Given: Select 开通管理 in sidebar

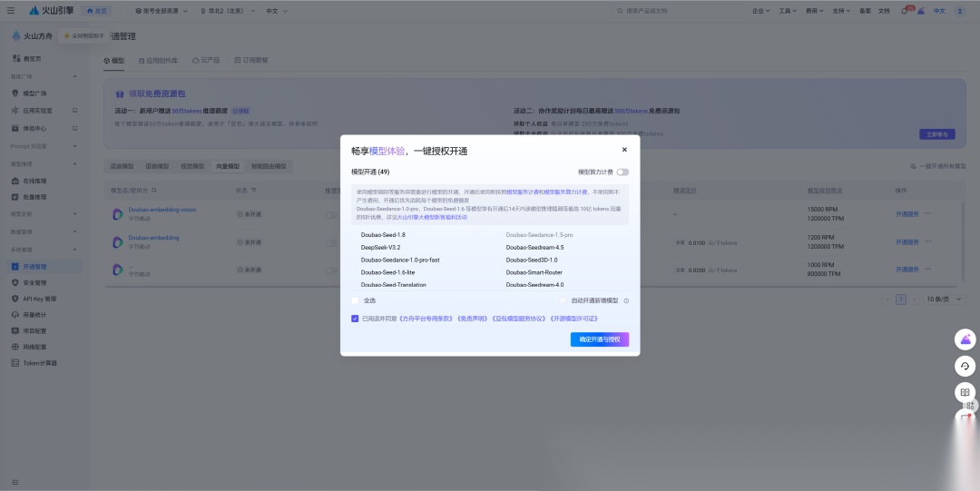Looking at the screenshot, I should (44, 267).
